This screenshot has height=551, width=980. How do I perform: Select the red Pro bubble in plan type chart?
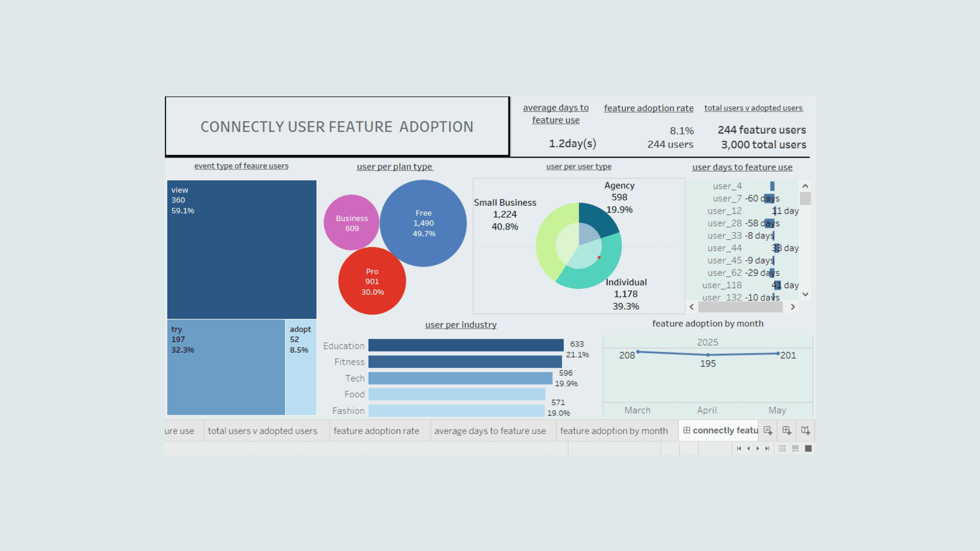(372, 281)
